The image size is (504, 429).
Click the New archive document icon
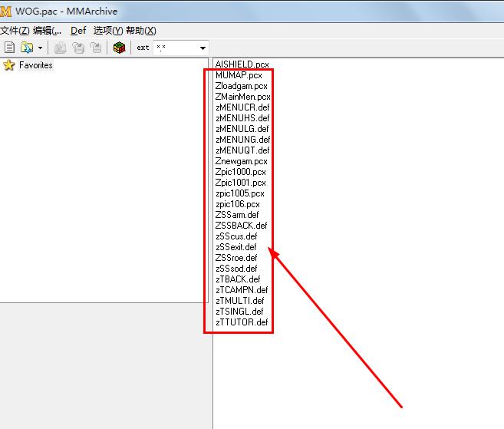9,48
